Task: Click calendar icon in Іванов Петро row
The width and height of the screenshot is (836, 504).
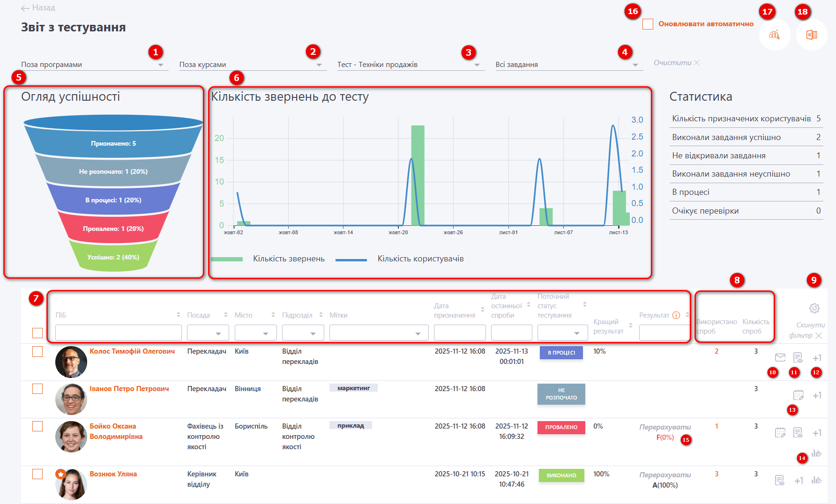Action: click(x=798, y=395)
